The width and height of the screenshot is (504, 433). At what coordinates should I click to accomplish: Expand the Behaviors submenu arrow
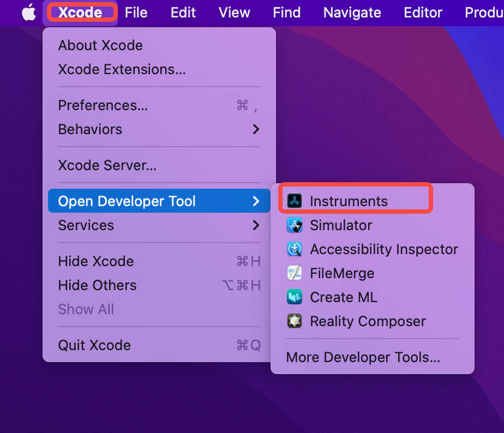click(x=256, y=129)
